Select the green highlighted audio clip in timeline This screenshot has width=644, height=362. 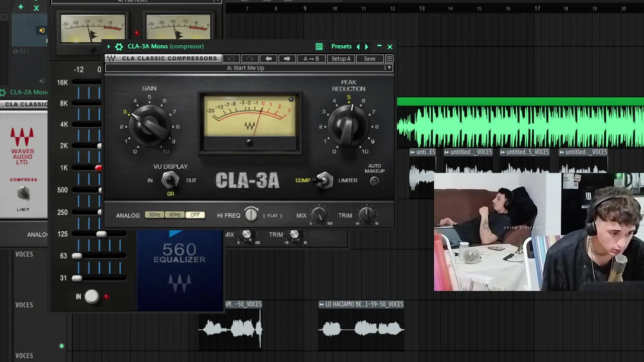coord(520,123)
